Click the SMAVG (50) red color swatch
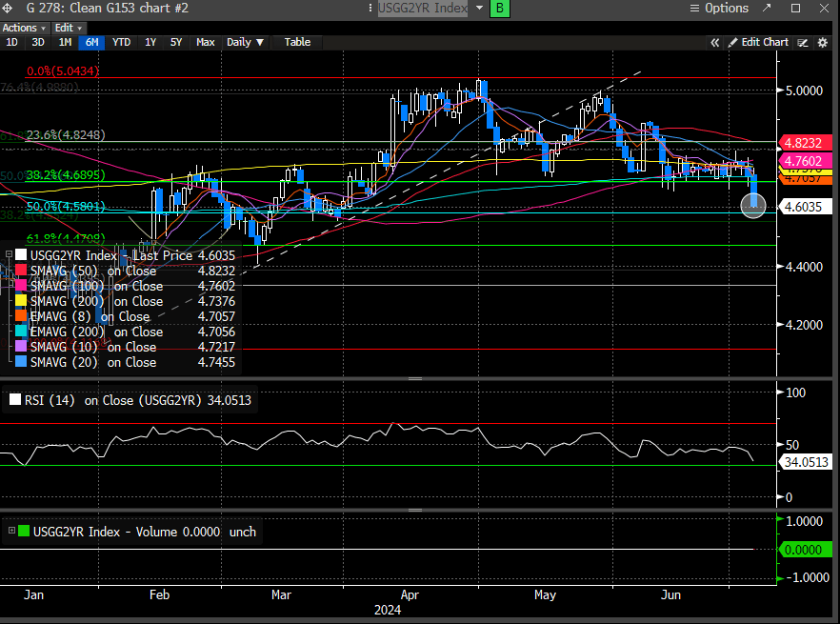 pos(20,271)
